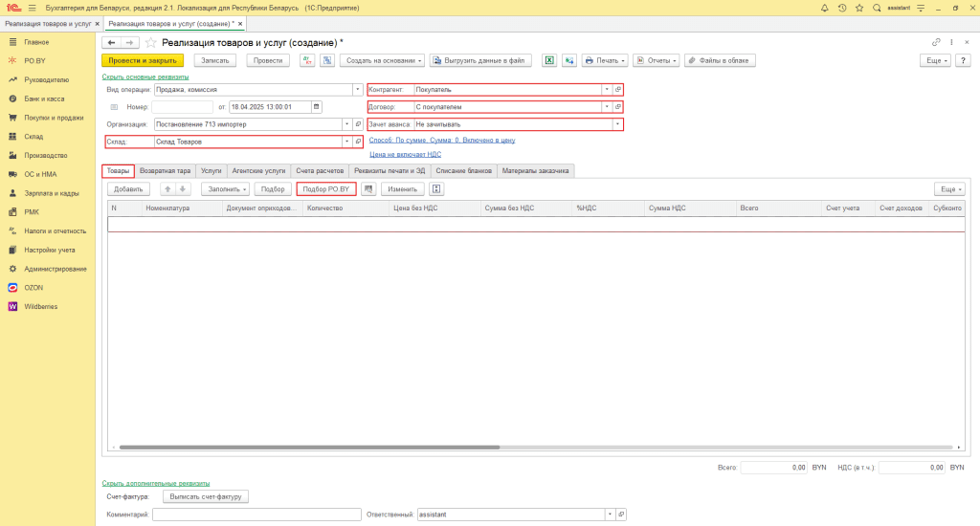Click Скрыть основные реквизиты link
The height and width of the screenshot is (526, 980).
point(145,77)
